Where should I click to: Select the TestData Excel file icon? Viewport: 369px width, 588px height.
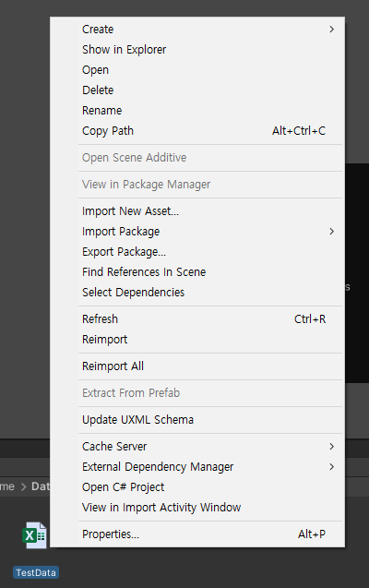pyautogui.click(x=35, y=535)
